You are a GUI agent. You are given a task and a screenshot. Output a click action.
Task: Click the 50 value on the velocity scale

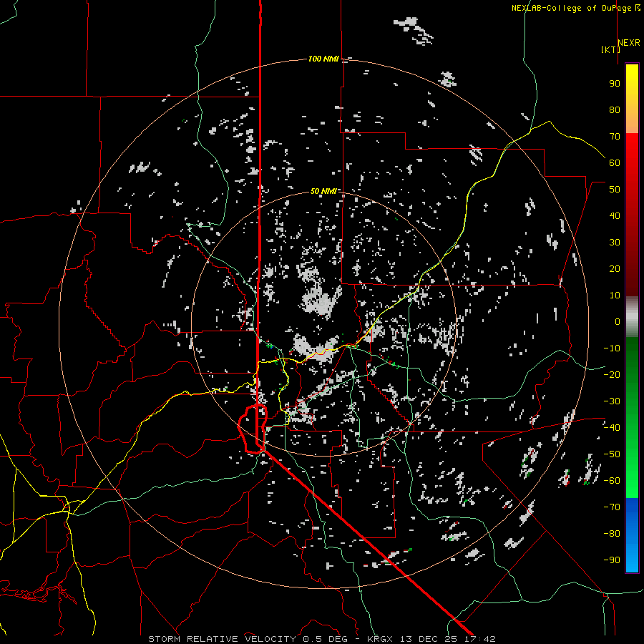click(x=615, y=190)
